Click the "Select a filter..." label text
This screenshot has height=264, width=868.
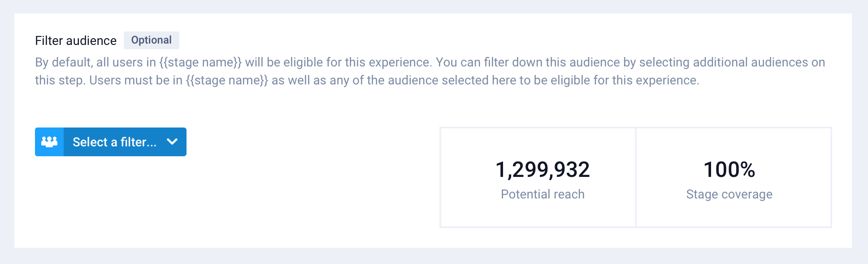(114, 142)
